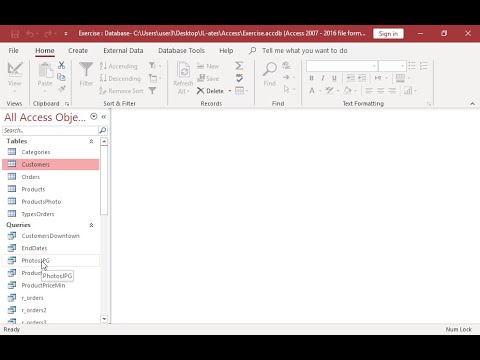Open All Access Objects dropdown menu

tap(94, 116)
